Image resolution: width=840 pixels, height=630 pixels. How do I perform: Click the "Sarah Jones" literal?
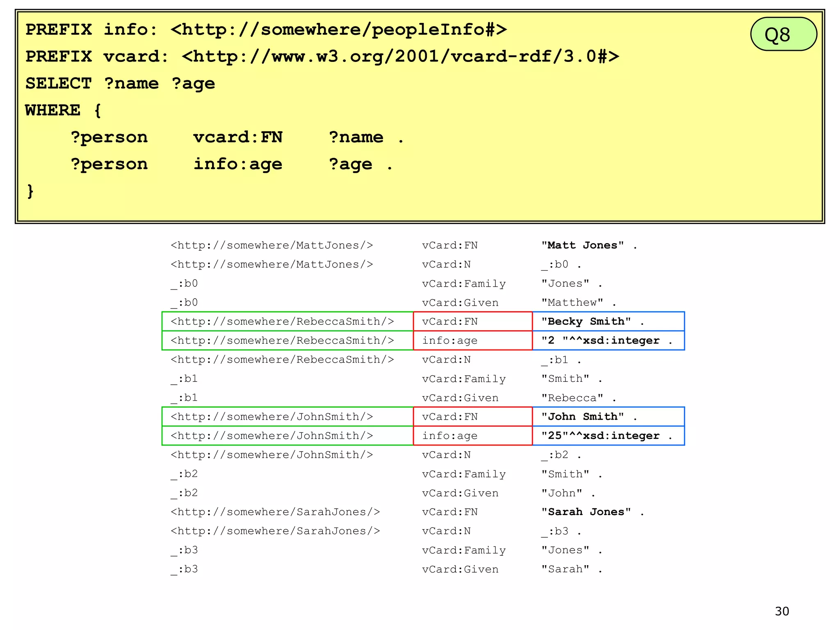tap(586, 512)
